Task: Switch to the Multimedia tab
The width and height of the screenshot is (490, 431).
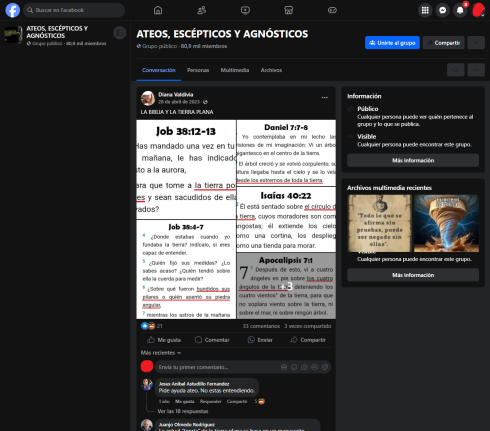Action: 235,70
